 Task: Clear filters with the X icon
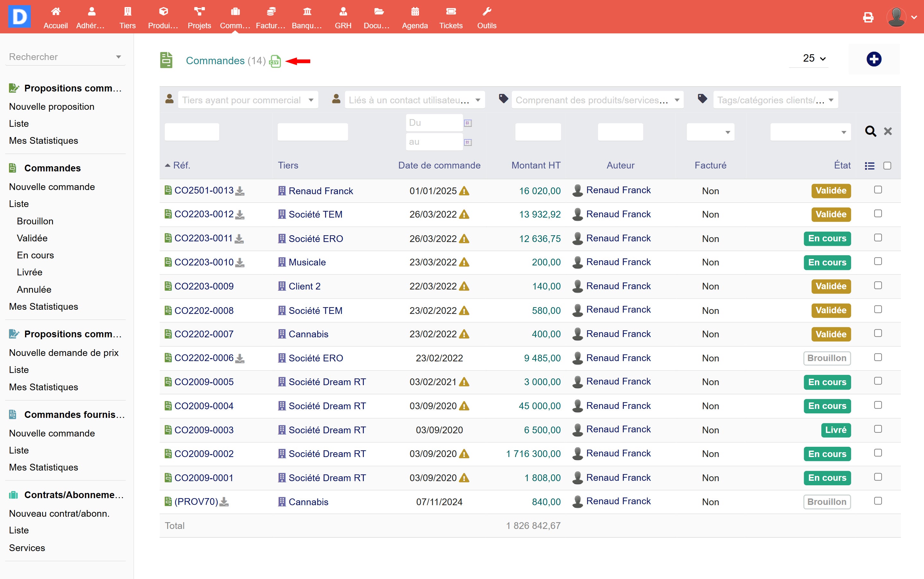tap(888, 131)
